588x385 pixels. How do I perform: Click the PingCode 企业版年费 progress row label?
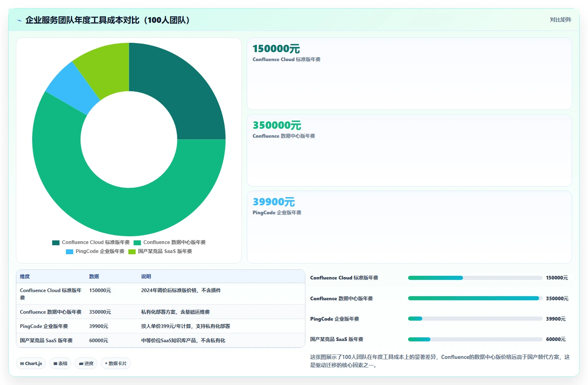[x=335, y=319]
